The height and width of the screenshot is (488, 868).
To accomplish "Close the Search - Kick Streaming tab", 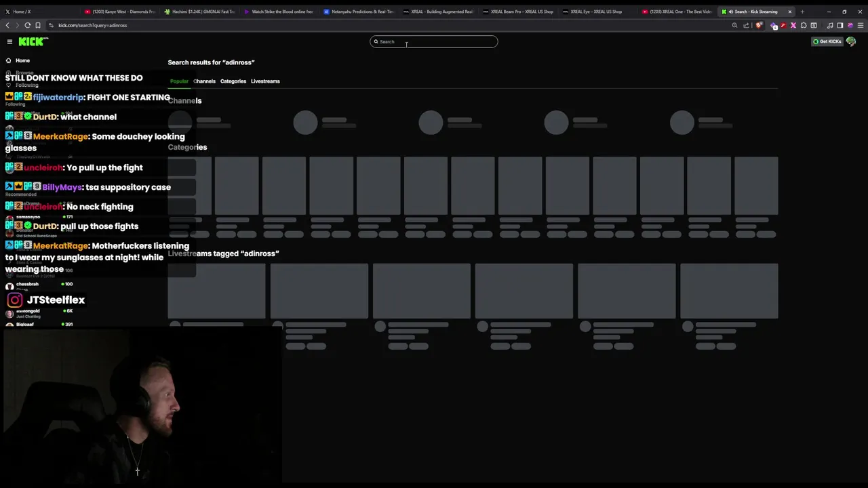I will (x=789, y=12).
